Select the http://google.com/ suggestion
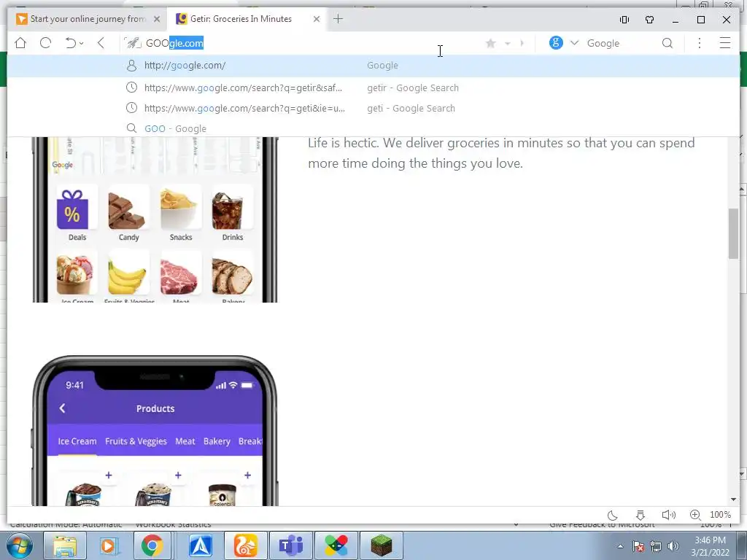This screenshot has width=747, height=560. [373, 65]
